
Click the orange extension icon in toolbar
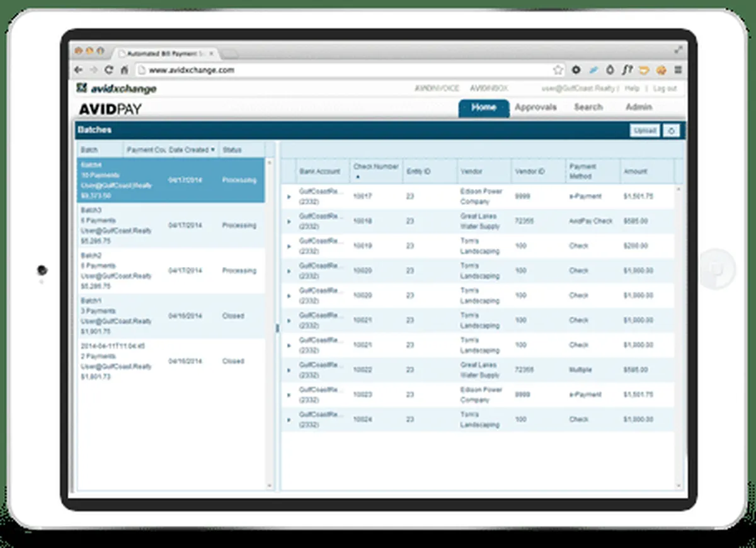pos(644,70)
